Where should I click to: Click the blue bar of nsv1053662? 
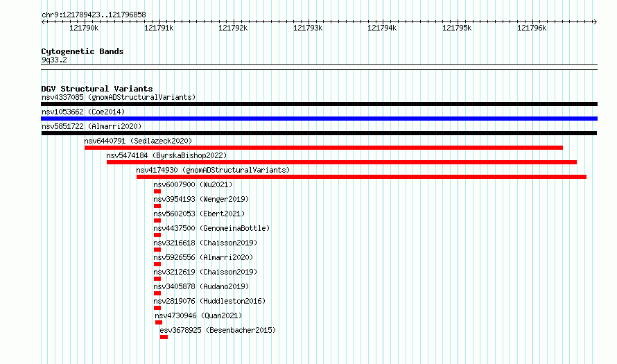(319, 119)
